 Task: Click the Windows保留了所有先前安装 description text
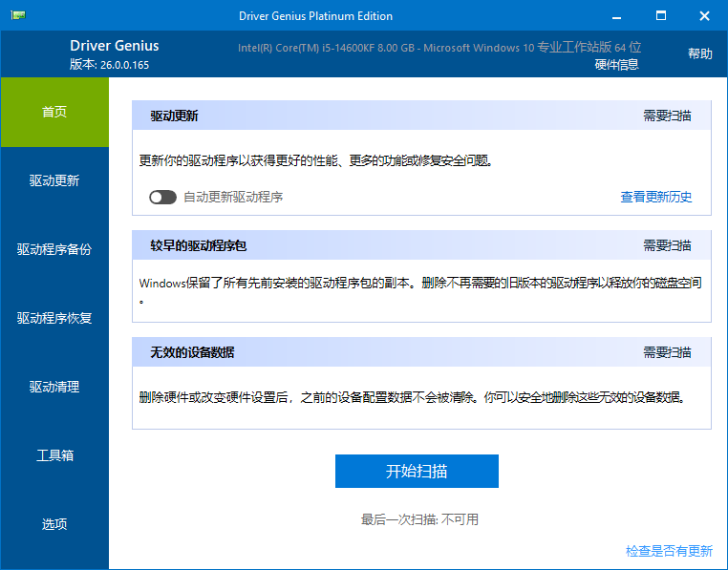pyautogui.click(x=420, y=288)
